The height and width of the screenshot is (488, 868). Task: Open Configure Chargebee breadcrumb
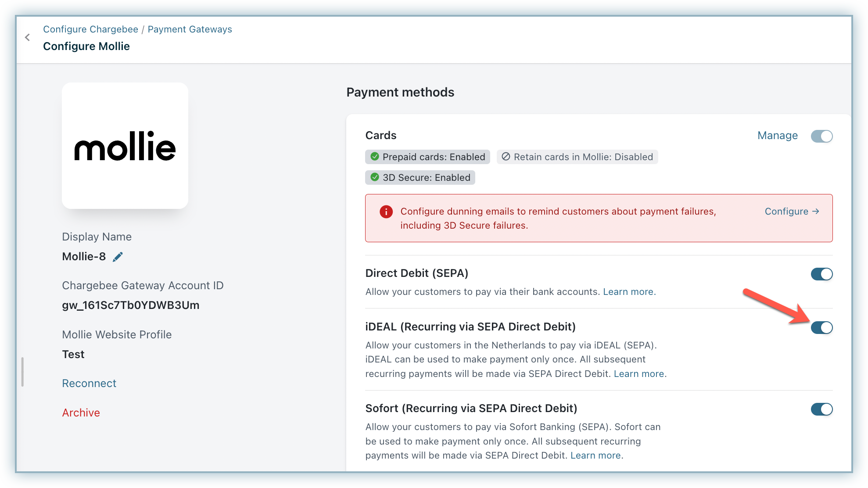(90, 29)
